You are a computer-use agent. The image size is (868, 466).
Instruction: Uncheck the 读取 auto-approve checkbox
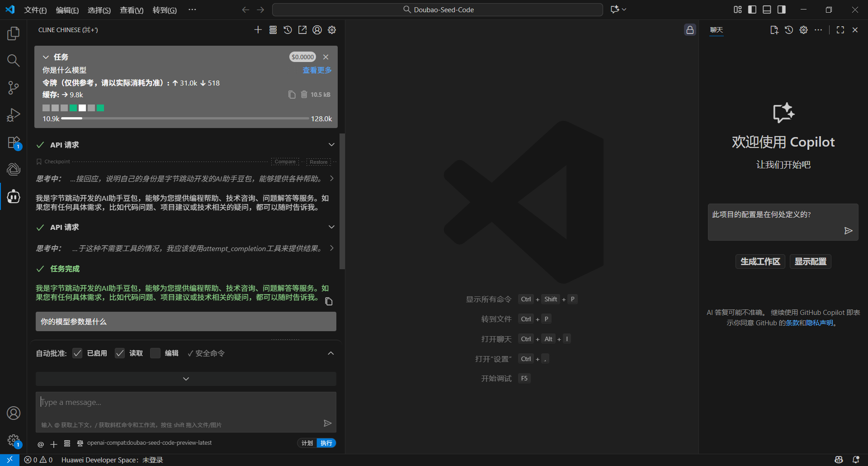coord(120,353)
